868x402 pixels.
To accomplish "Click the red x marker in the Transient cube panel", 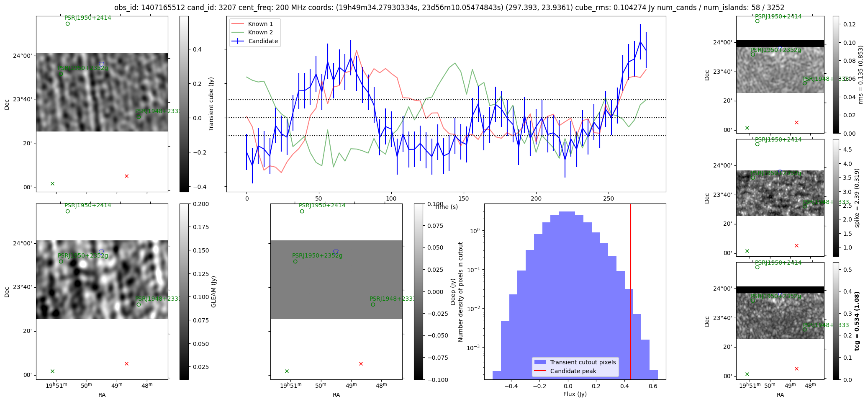I will (126, 176).
